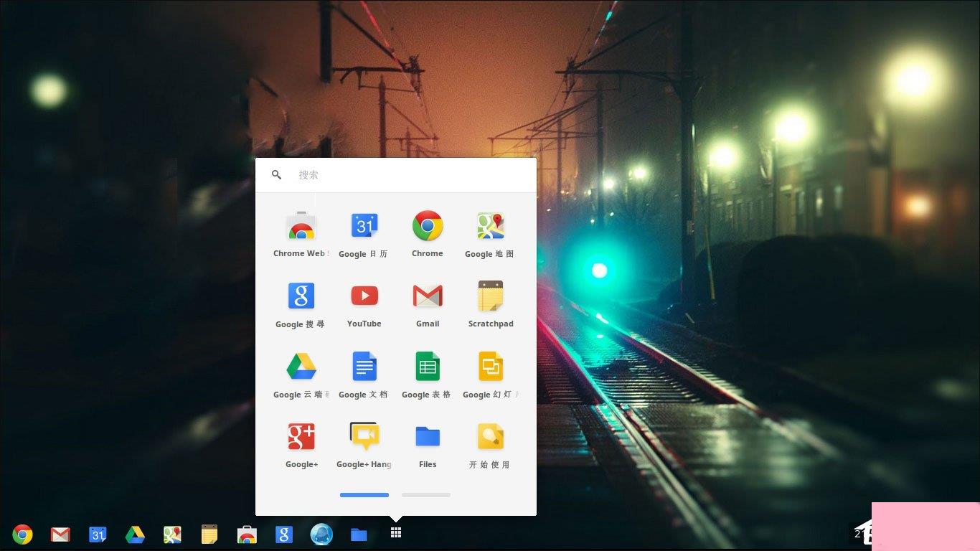
Task: Open the Files app in launcher
Action: tap(428, 445)
